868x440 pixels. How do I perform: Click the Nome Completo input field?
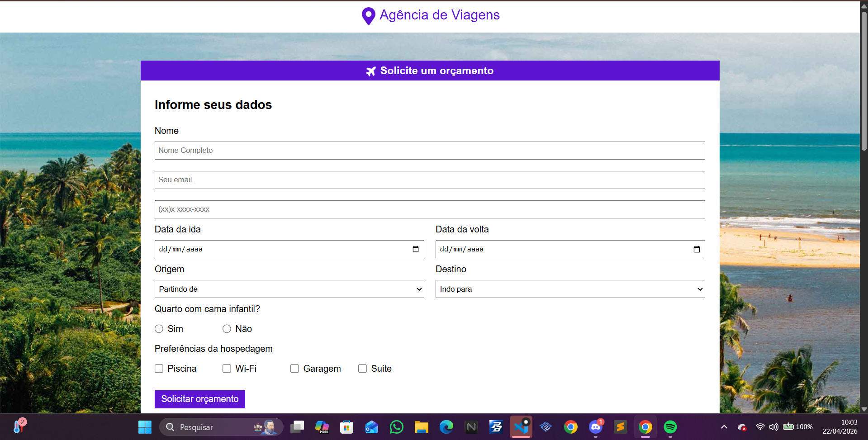tap(430, 151)
